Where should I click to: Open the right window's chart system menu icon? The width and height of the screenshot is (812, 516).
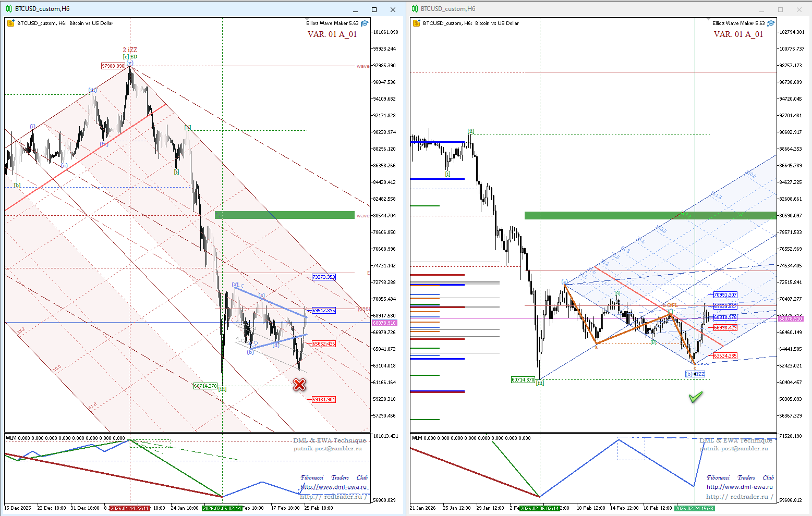coord(415,9)
